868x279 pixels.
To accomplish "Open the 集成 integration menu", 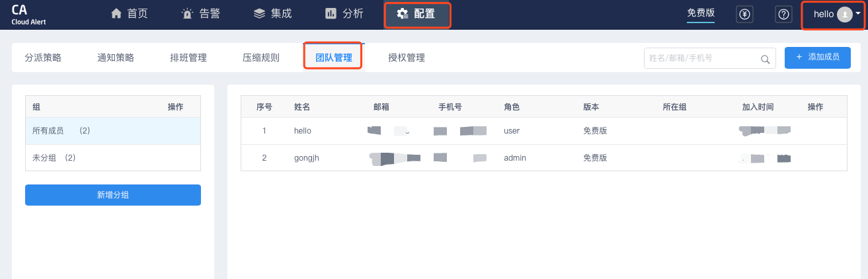I will click(272, 14).
